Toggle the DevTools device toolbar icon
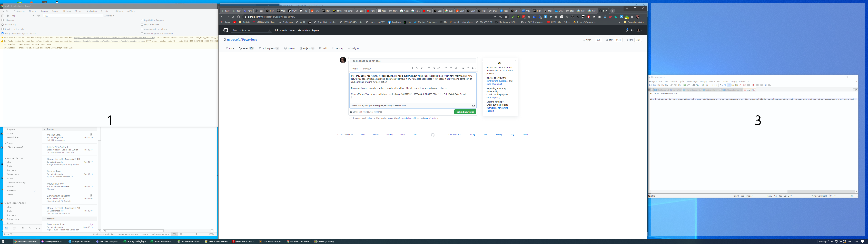The height and width of the screenshot is (244, 868). pos(7,11)
